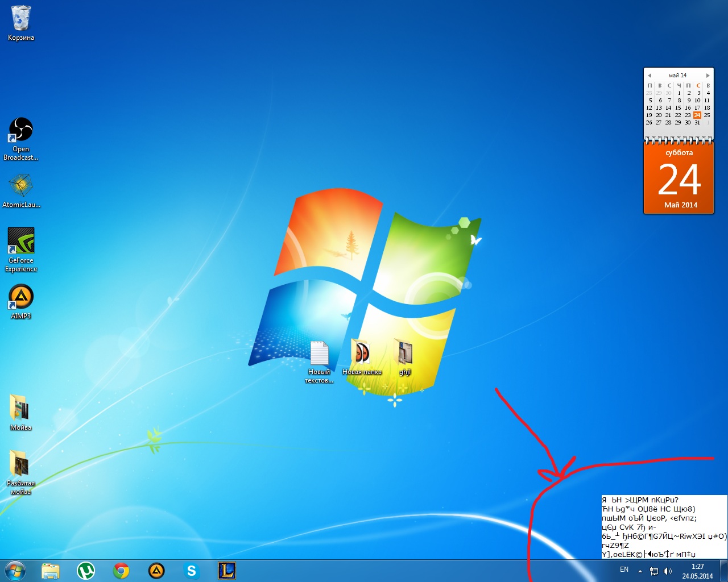Image resolution: width=728 pixels, height=582 pixels.
Task: Select day 31 in the mini calendar
Action: tap(697, 122)
